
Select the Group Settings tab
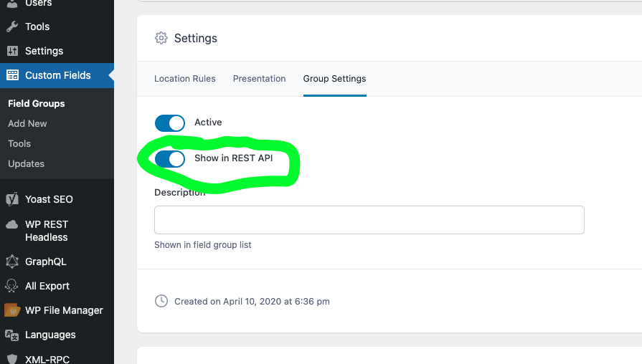pyautogui.click(x=334, y=79)
